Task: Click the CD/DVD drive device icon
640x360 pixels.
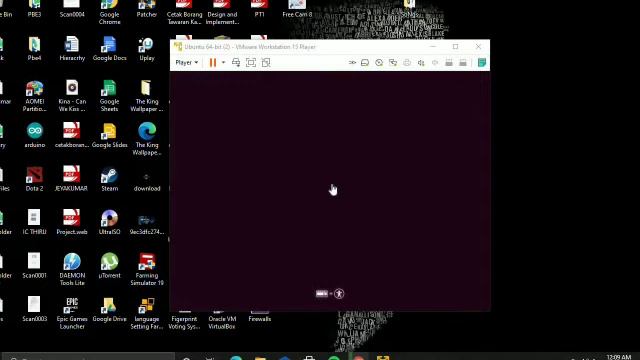Action: [x=379, y=62]
